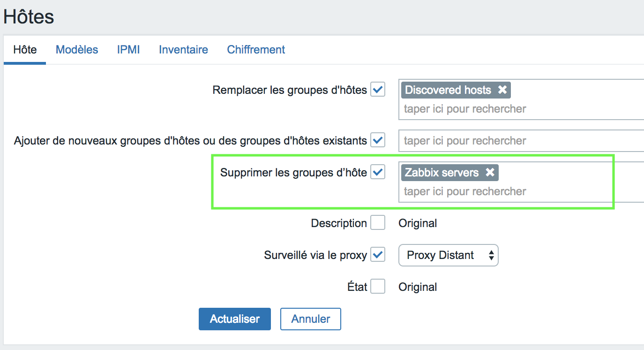Open the Proxy Distant dropdown
Screen dimensions: 644x350
coord(449,255)
